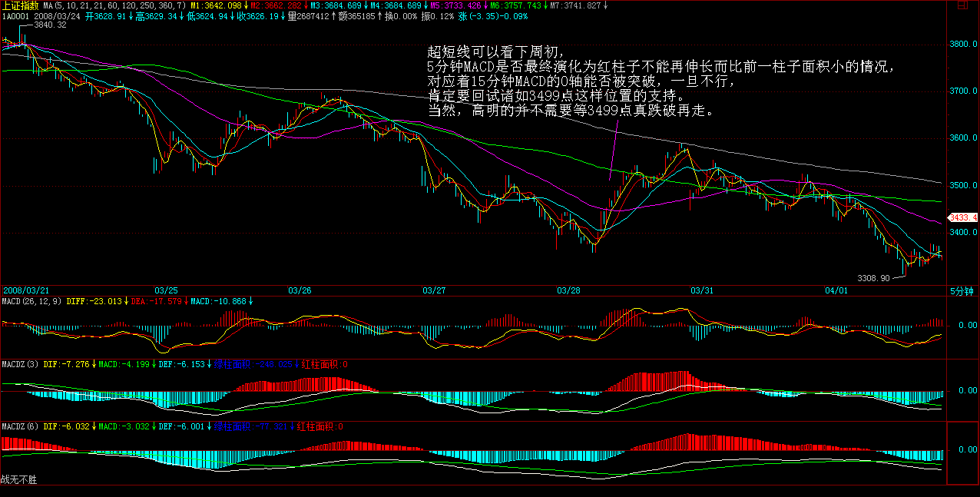Click the 03/28 date marker on time axis
Image resolution: width=980 pixels, height=497 pixels.
tap(568, 290)
